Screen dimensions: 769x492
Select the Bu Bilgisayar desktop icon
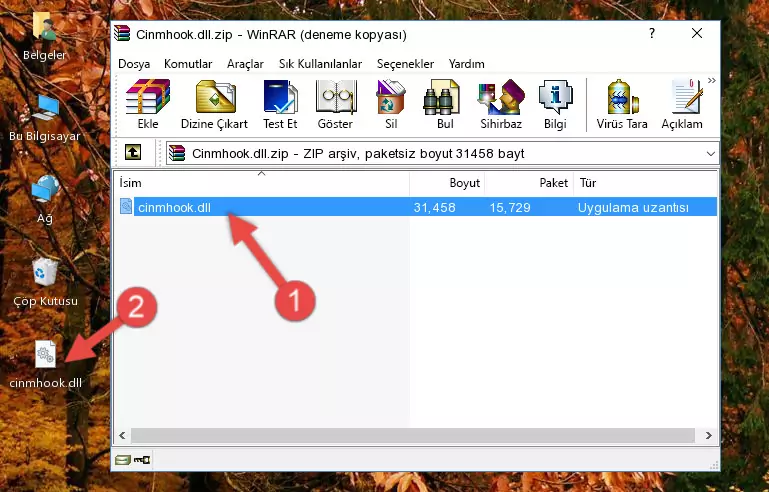(45, 118)
